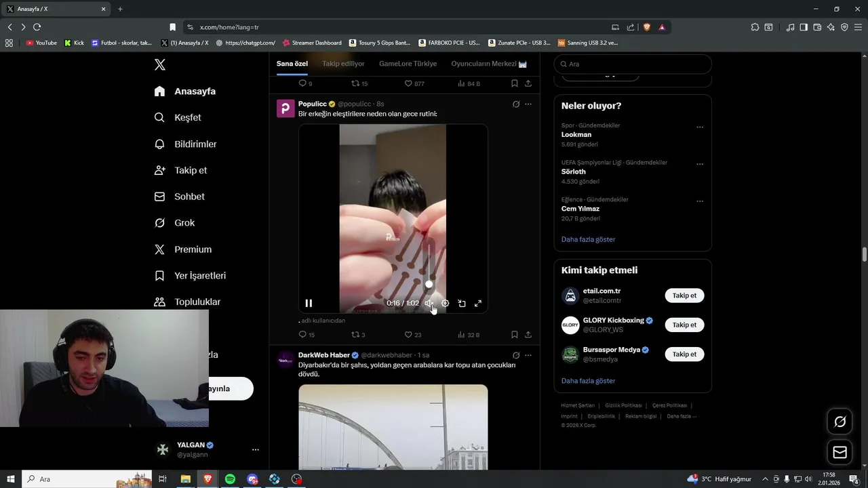
Task: Bookmark the Populicc post
Action: click(515, 335)
